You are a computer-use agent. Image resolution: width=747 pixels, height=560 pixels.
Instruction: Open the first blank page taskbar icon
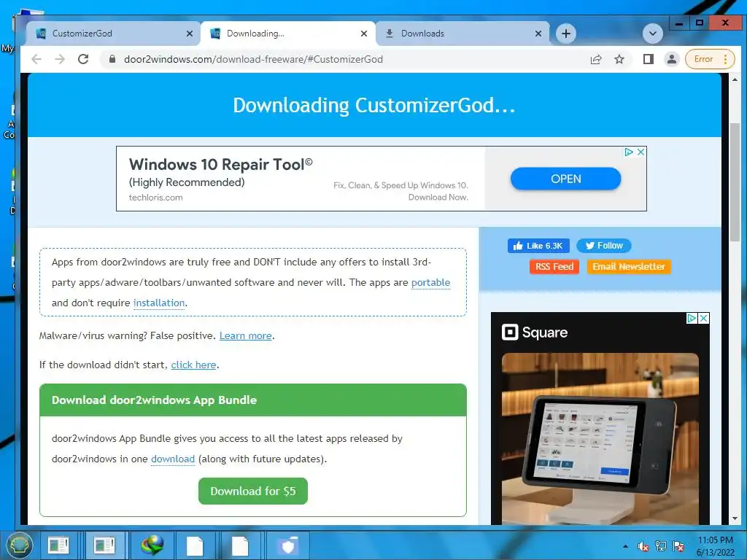(x=195, y=545)
